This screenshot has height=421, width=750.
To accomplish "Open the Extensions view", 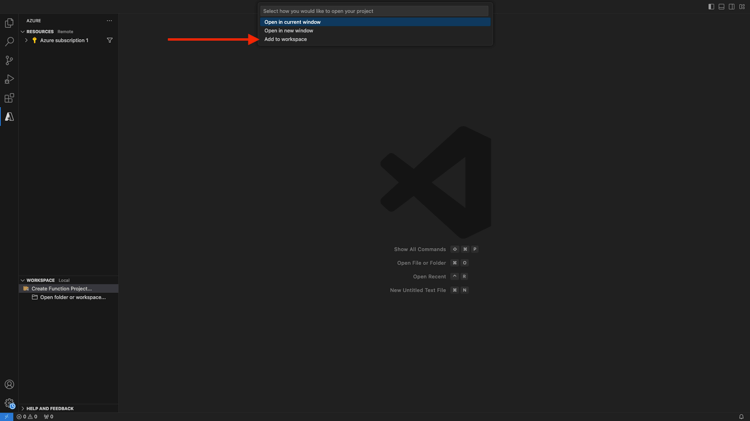I will 9,98.
